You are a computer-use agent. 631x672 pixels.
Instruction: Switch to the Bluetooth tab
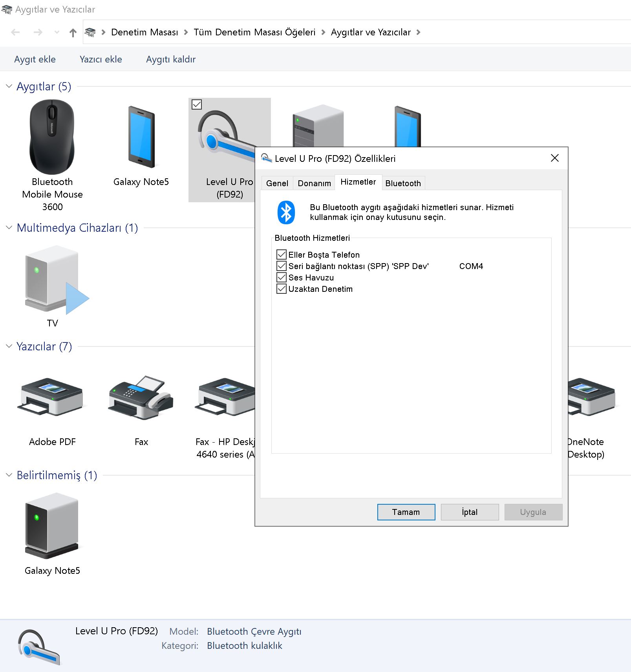[403, 183]
